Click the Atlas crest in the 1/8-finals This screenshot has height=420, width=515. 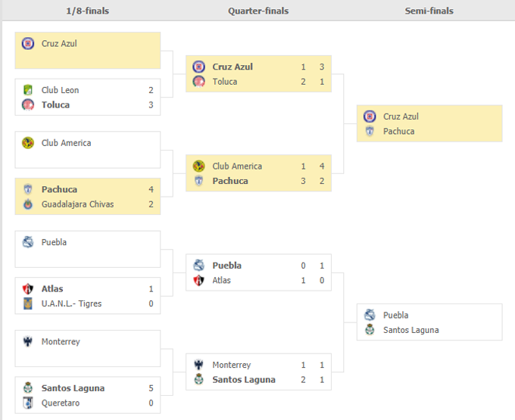point(28,288)
